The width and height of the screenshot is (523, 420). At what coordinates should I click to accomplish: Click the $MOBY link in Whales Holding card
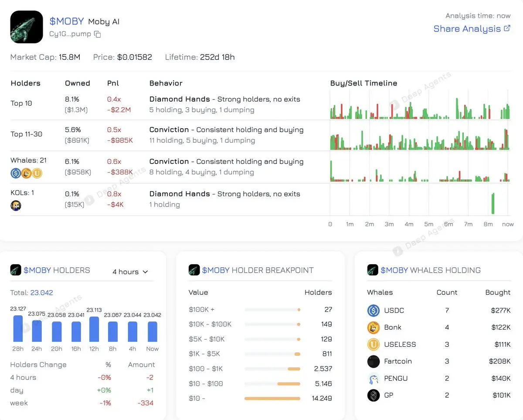coord(394,270)
